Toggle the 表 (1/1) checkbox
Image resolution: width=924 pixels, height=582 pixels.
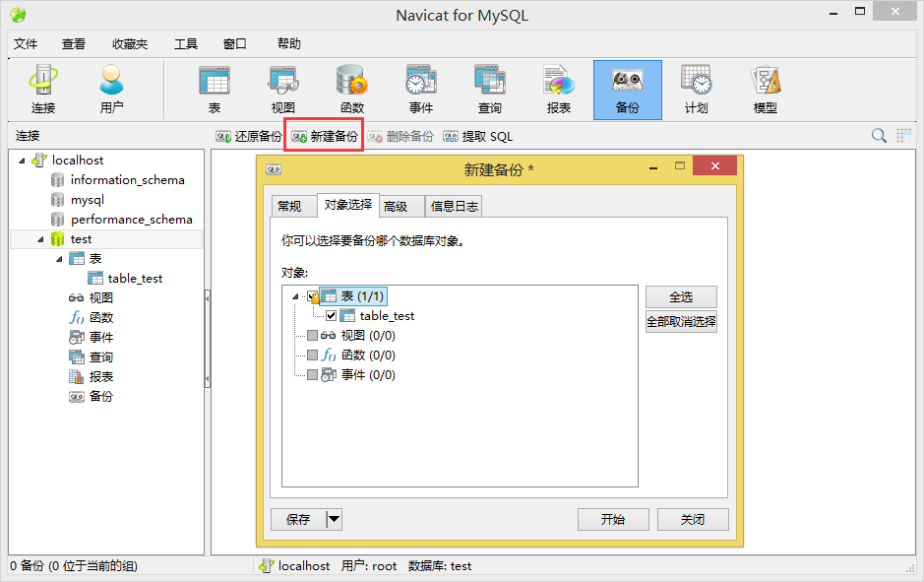point(313,296)
